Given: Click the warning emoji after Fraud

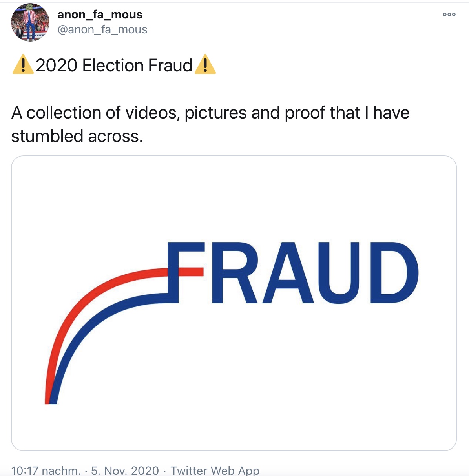Looking at the screenshot, I should [205, 65].
